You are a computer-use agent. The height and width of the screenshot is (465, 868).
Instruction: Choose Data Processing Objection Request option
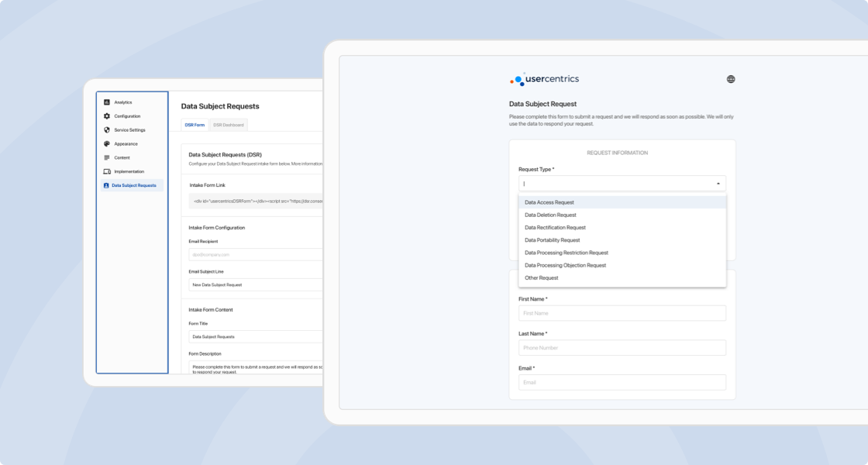click(x=622, y=266)
